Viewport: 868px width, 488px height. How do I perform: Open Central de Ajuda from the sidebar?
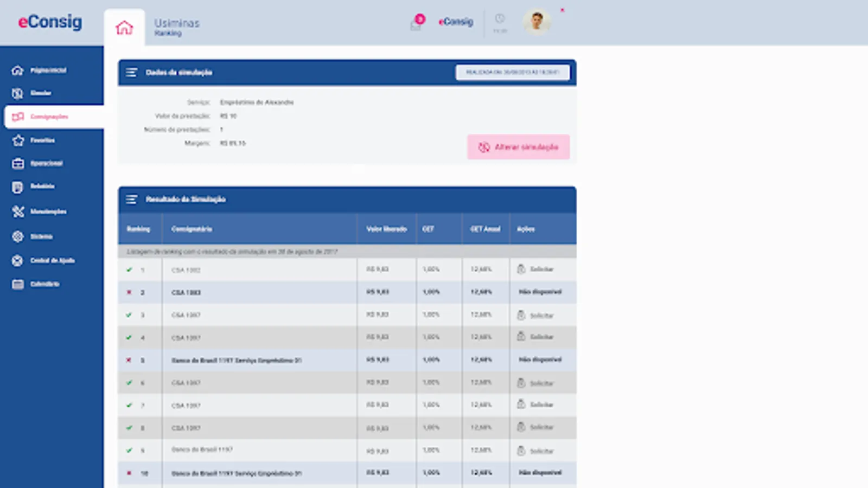click(x=16, y=260)
